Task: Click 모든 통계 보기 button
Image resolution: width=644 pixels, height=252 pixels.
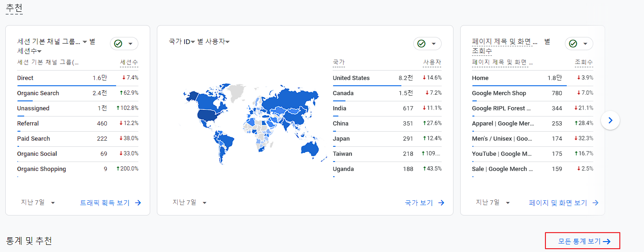Action: 583,241
